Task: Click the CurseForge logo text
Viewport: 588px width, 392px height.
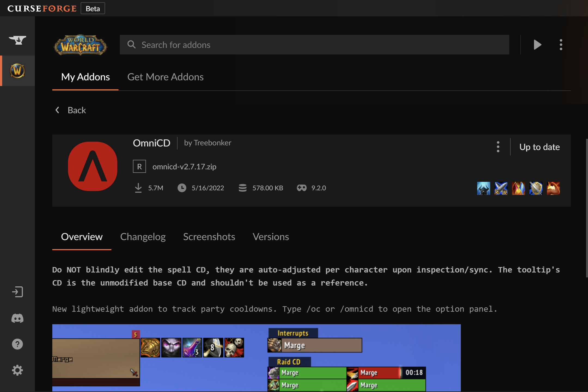Action: pyautogui.click(x=42, y=8)
